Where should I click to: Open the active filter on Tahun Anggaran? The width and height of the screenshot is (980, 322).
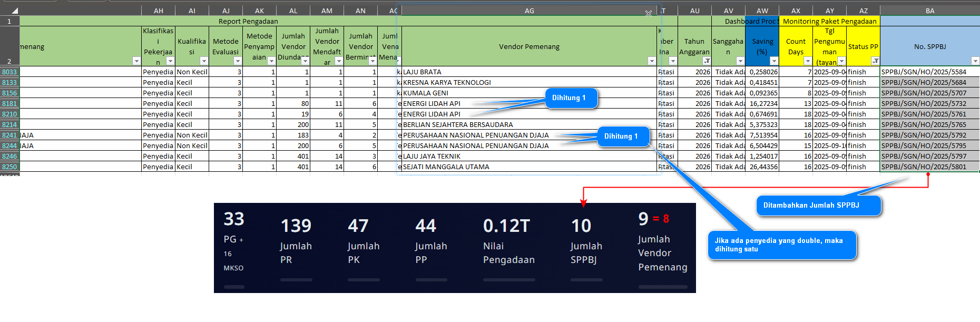707,61
